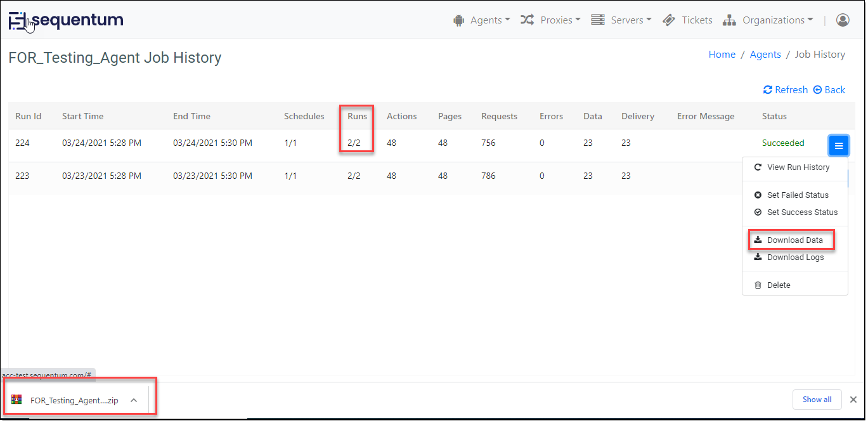
Task: Expand the Proxies dropdown menu
Action: (x=551, y=20)
